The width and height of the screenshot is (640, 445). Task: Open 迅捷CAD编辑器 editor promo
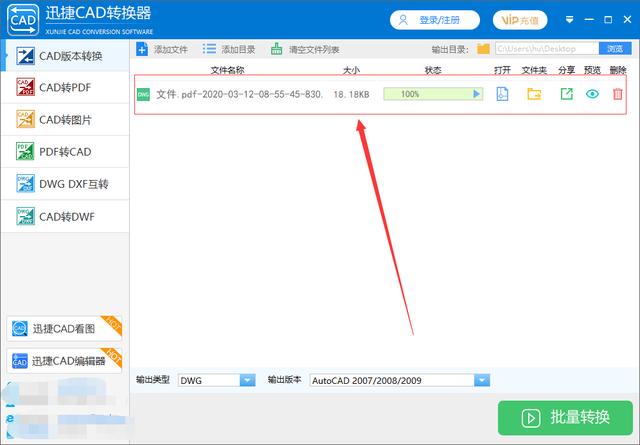[64, 361]
